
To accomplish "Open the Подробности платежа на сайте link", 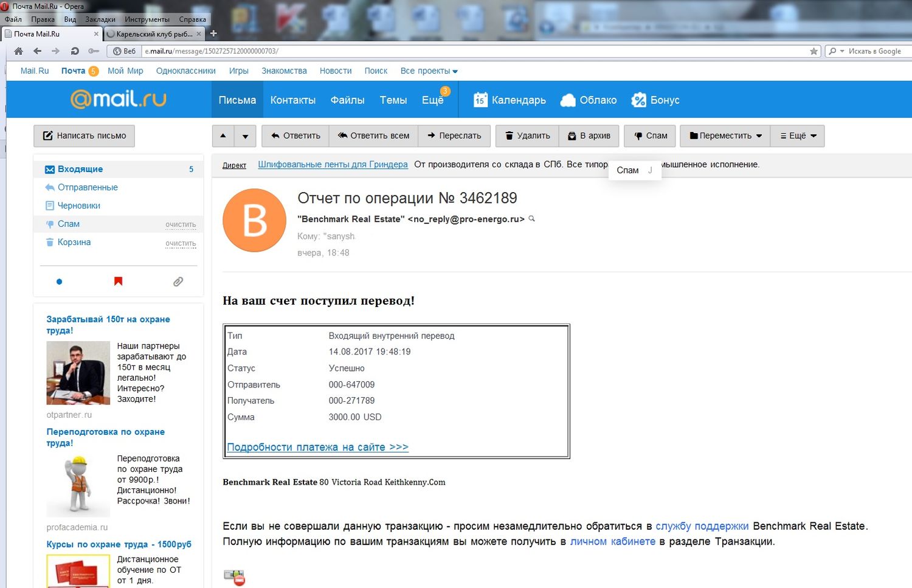I will [317, 447].
